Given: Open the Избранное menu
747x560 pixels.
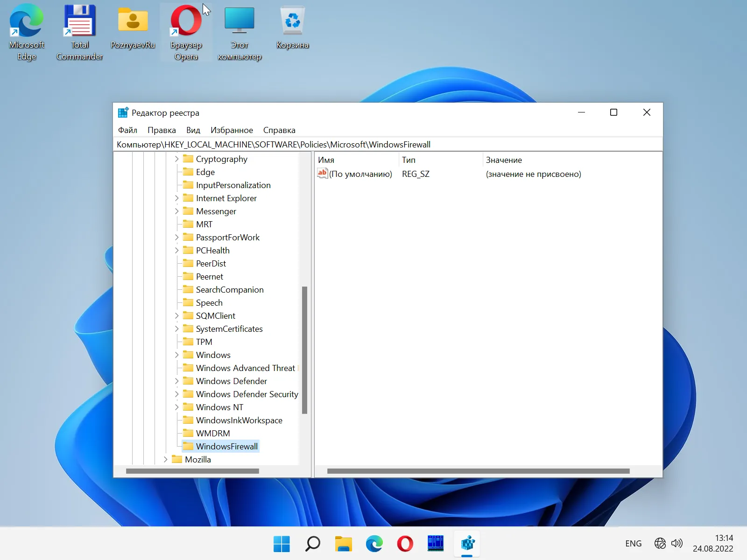Looking at the screenshot, I should pyautogui.click(x=232, y=130).
